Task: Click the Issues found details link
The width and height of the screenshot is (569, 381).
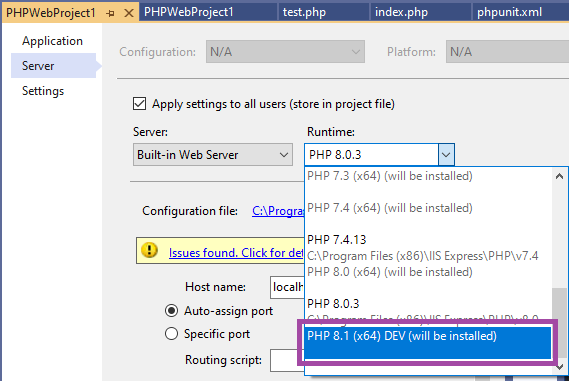Action: 236,253
